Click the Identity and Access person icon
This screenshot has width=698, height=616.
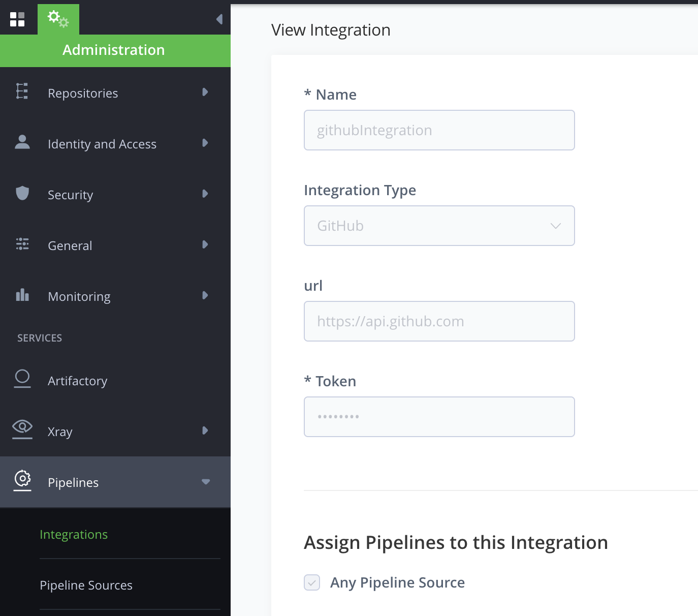pos(22,142)
